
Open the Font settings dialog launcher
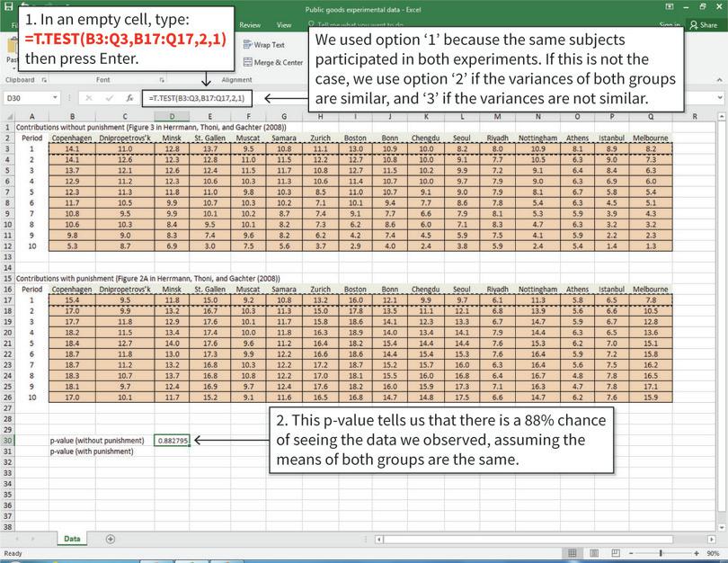tap(160, 79)
